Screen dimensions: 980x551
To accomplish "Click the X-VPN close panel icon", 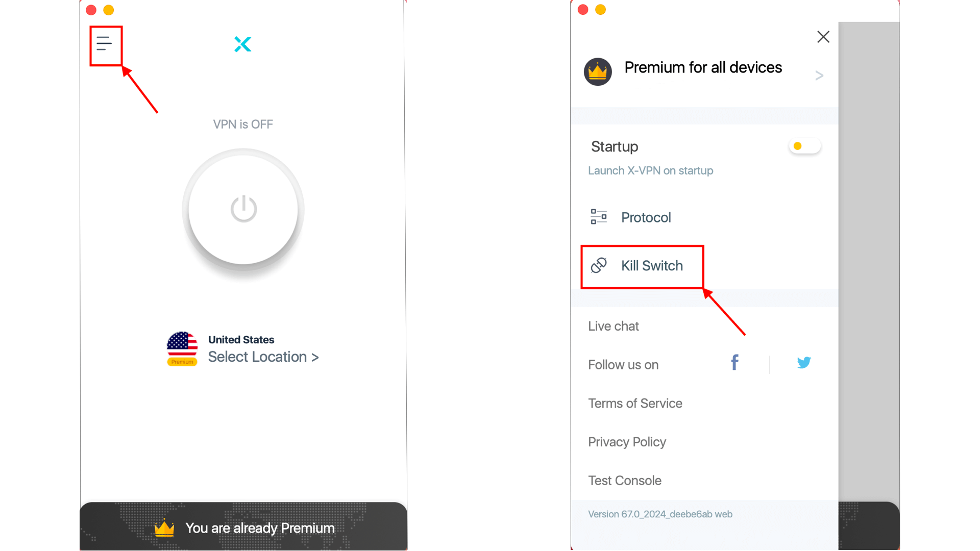I will [x=823, y=37].
